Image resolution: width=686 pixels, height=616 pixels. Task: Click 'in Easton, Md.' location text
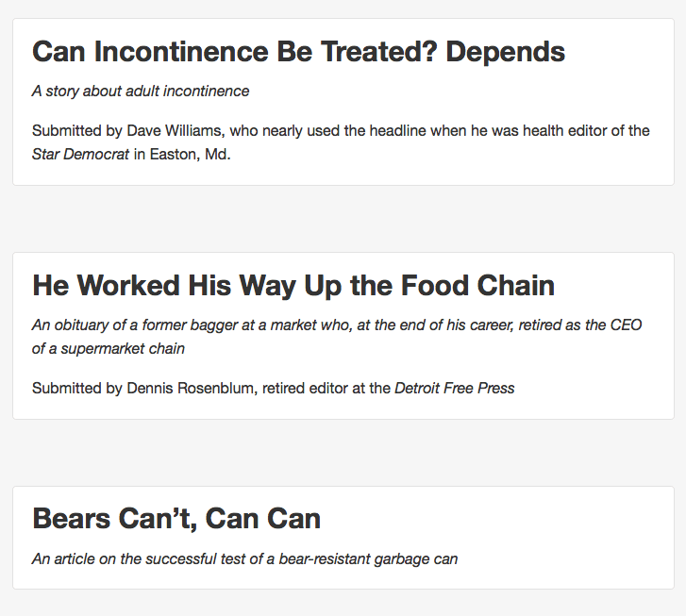[182, 154]
